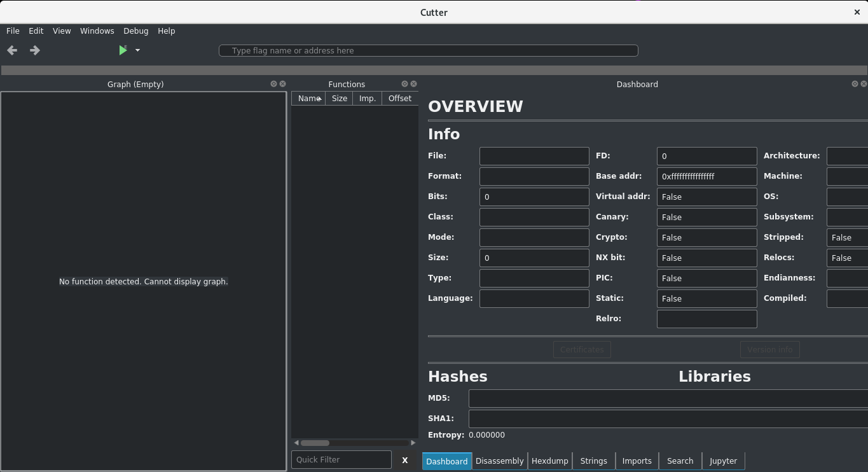Float the Graph panel
This screenshot has height=472, width=868.
coord(273,84)
